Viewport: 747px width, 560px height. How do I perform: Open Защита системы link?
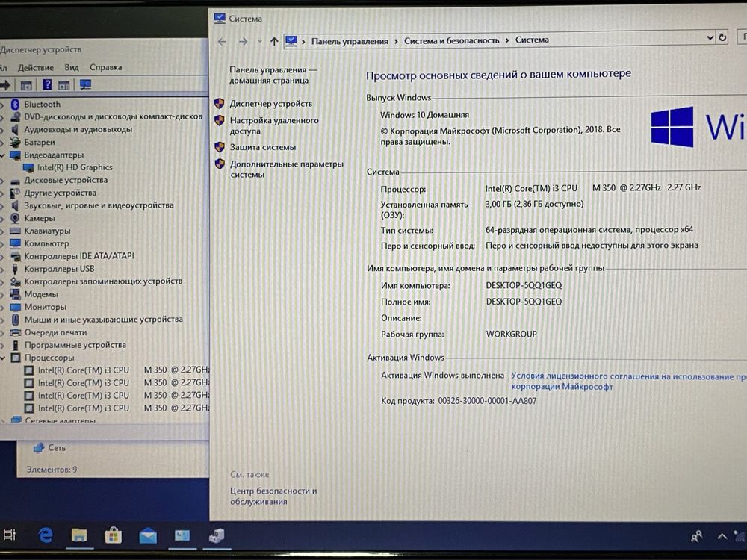263,147
